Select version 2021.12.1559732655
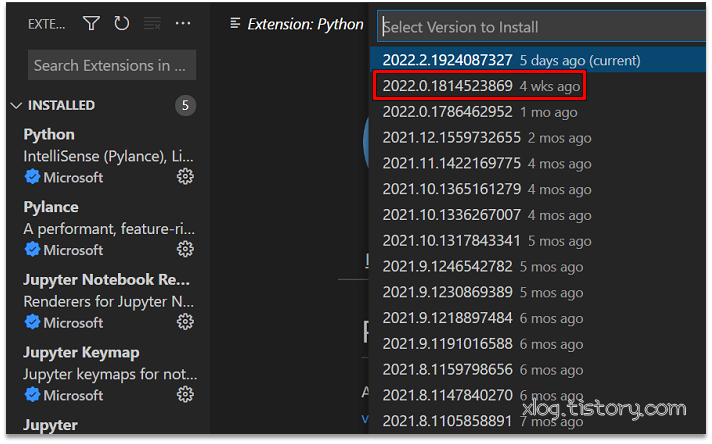Screen dimensions: 712x444 pyautogui.click(x=538, y=138)
